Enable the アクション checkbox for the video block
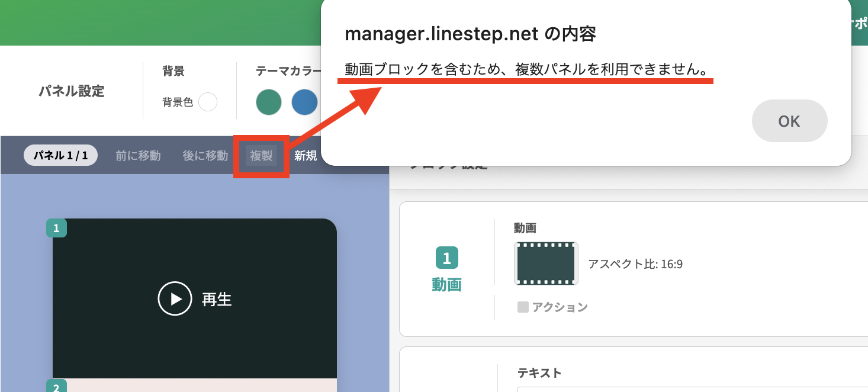 [x=523, y=307]
